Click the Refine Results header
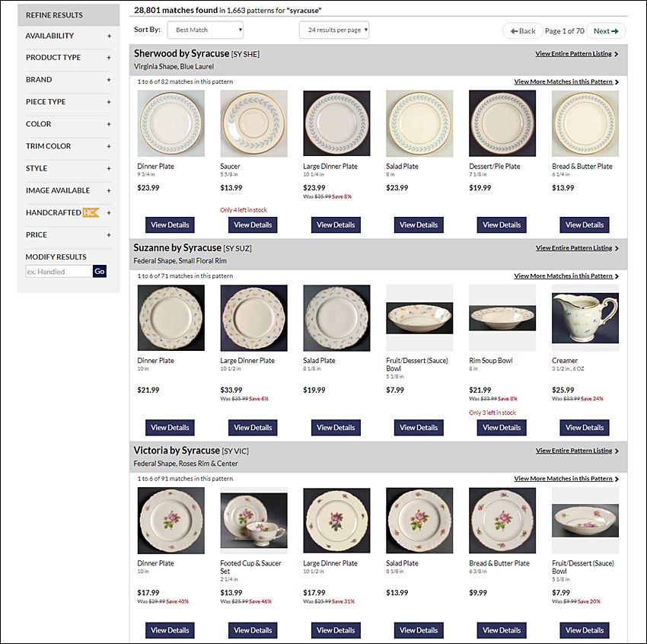This screenshot has width=647, height=644. (x=69, y=15)
